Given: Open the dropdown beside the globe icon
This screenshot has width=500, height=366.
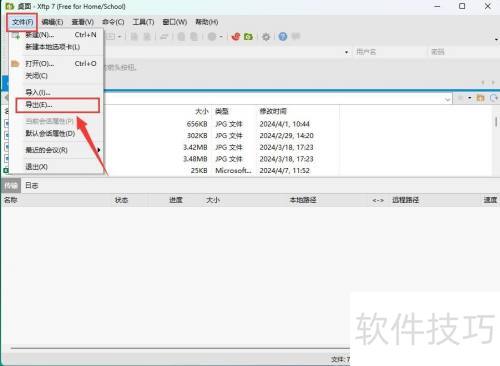Looking at the screenshot, I should point(221,37).
